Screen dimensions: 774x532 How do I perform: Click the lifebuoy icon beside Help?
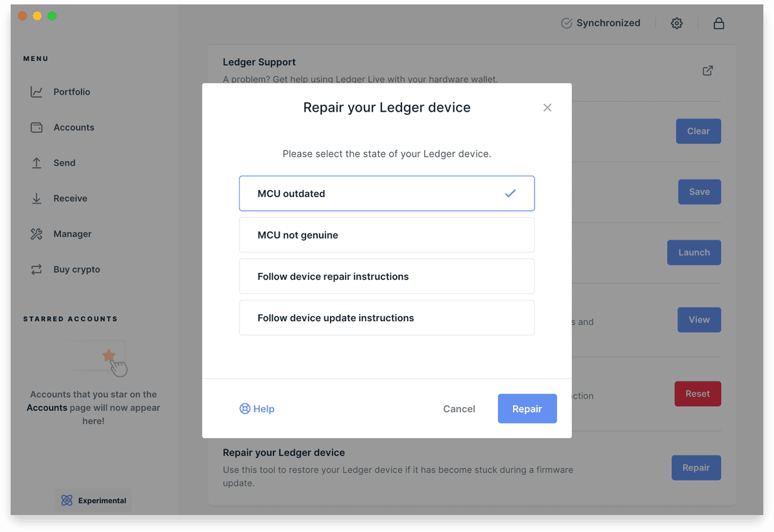(x=245, y=408)
